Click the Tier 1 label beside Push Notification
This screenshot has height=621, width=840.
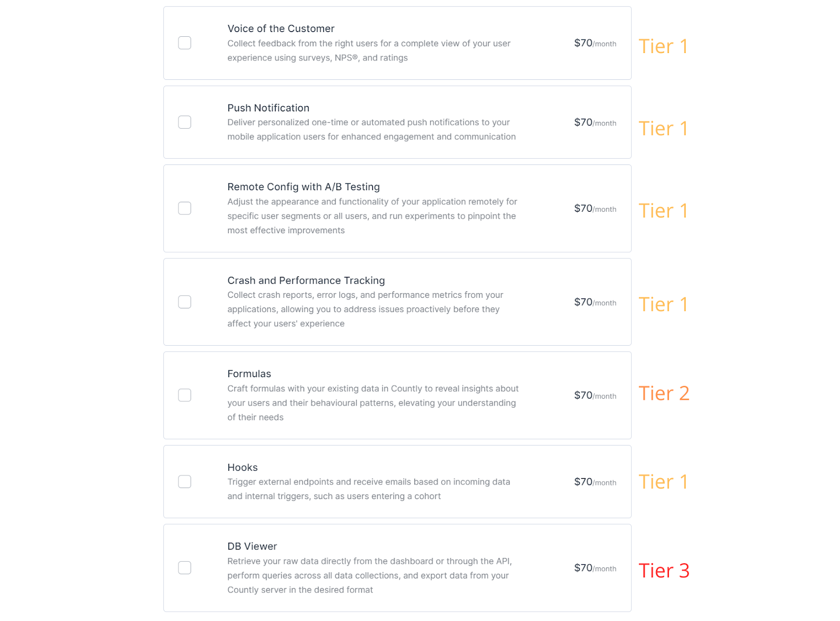click(664, 128)
